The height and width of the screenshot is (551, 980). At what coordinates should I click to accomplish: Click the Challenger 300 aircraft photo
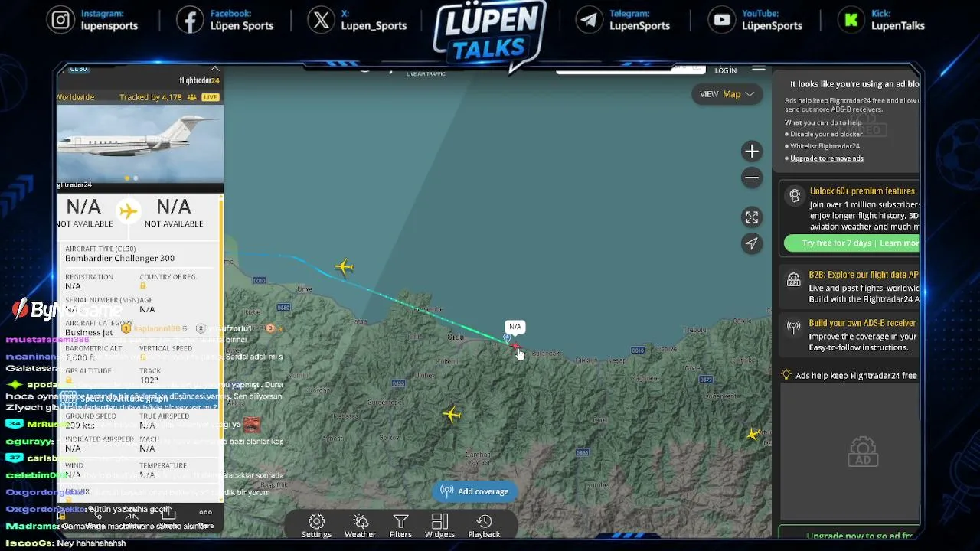[140, 142]
